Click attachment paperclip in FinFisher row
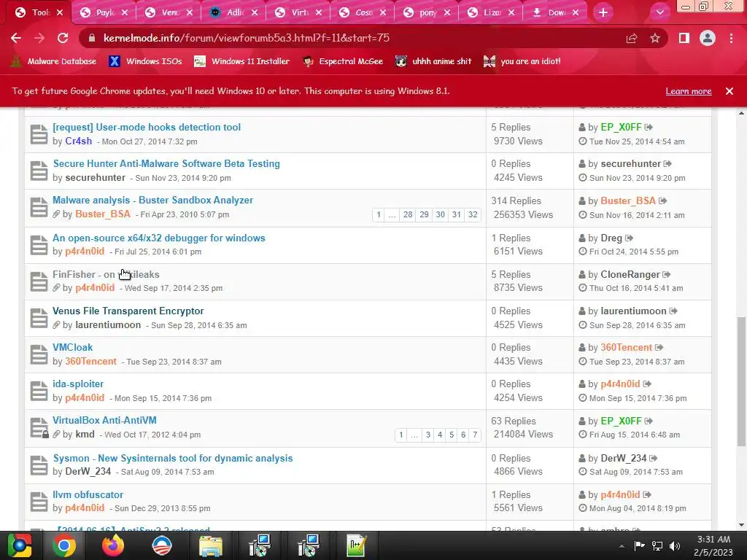Screen dimensions: 747x560 (x=56, y=287)
